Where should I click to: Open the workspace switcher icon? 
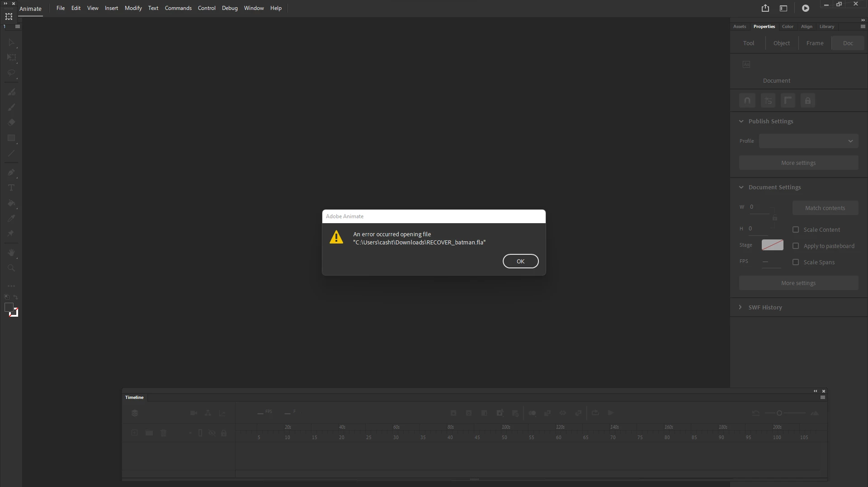pos(783,8)
